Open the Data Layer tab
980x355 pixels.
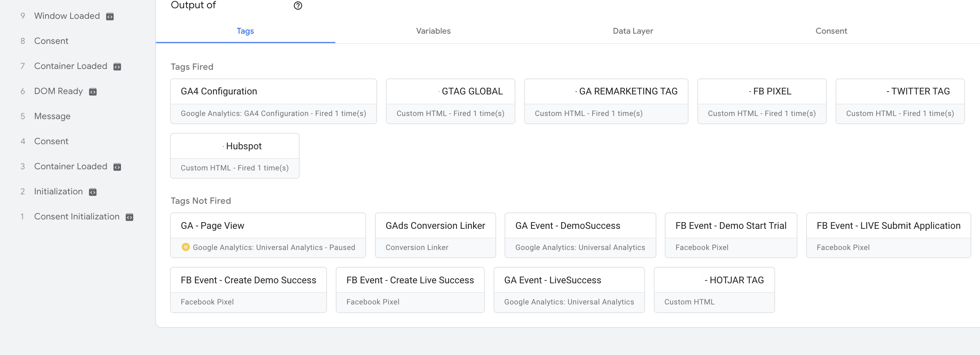633,31
